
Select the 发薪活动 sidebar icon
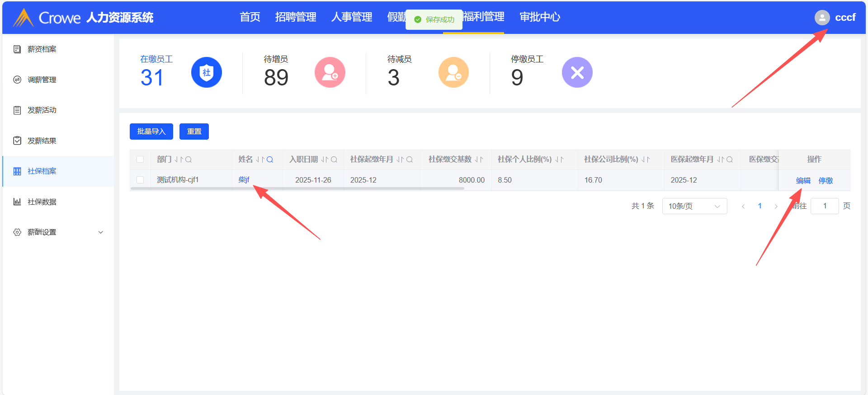click(x=17, y=110)
